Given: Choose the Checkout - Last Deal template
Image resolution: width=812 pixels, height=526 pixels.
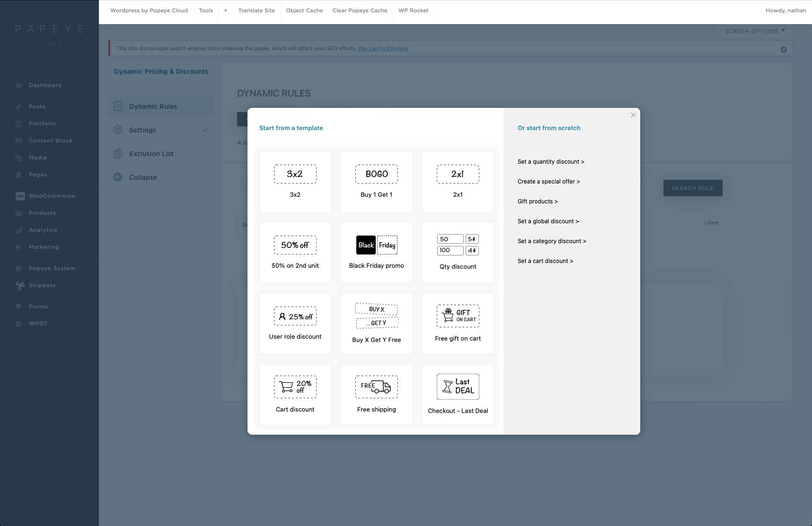Looking at the screenshot, I should 458,394.
